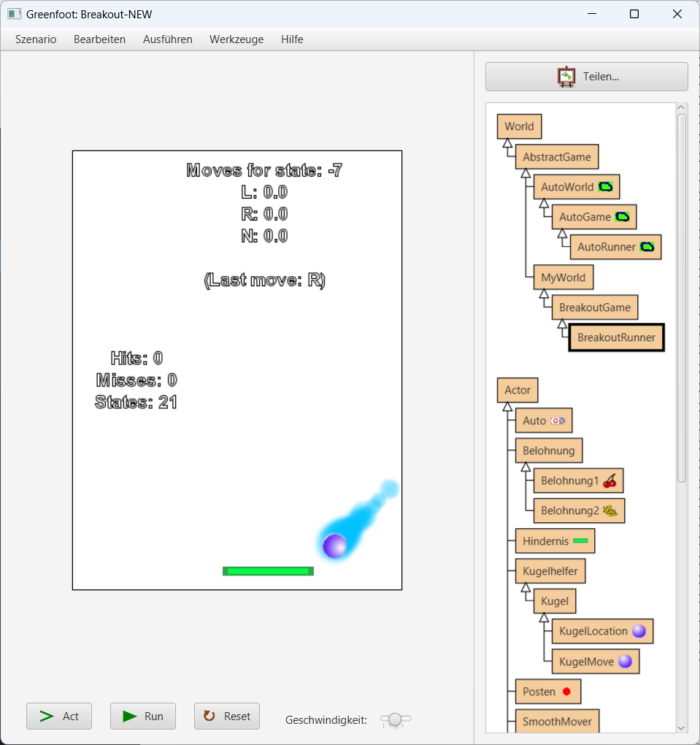700x745 pixels.
Task: Click the green track icon on AutoWorld
Action: [x=605, y=186]
